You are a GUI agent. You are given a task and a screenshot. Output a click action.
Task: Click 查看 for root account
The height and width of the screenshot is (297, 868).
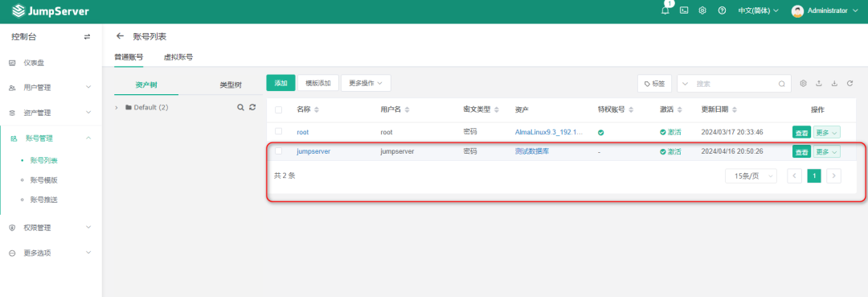(801, 133)
